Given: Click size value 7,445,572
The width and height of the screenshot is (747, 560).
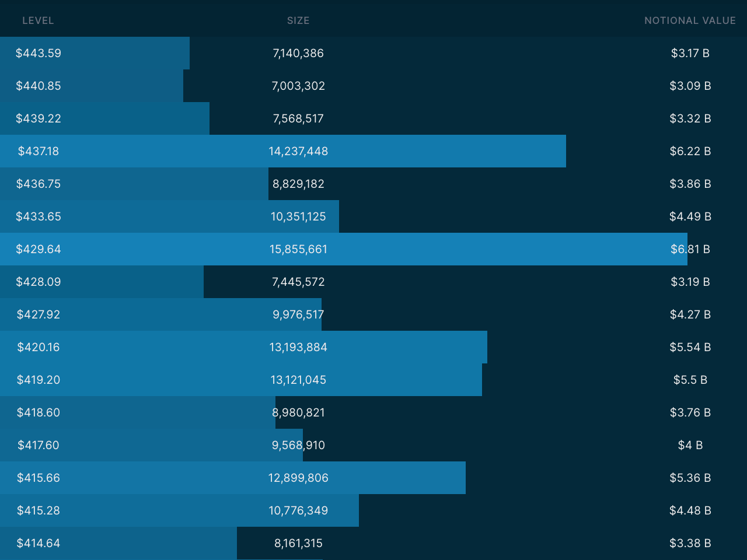Looking at the screenshot, I should click(298, 282).
